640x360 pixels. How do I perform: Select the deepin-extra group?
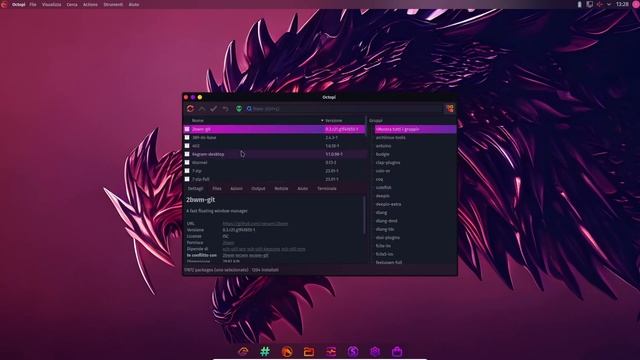click(x=388, y=204)
